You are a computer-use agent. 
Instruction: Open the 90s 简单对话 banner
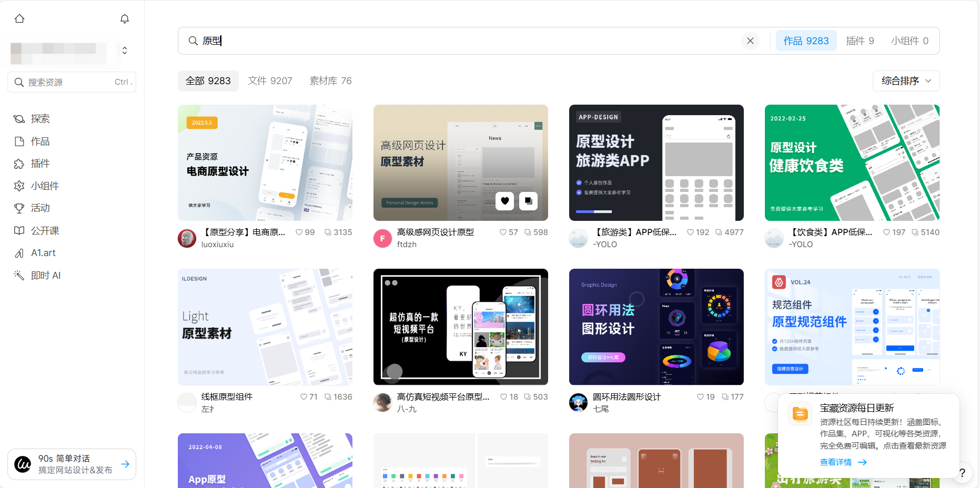[x=72, y=464]
